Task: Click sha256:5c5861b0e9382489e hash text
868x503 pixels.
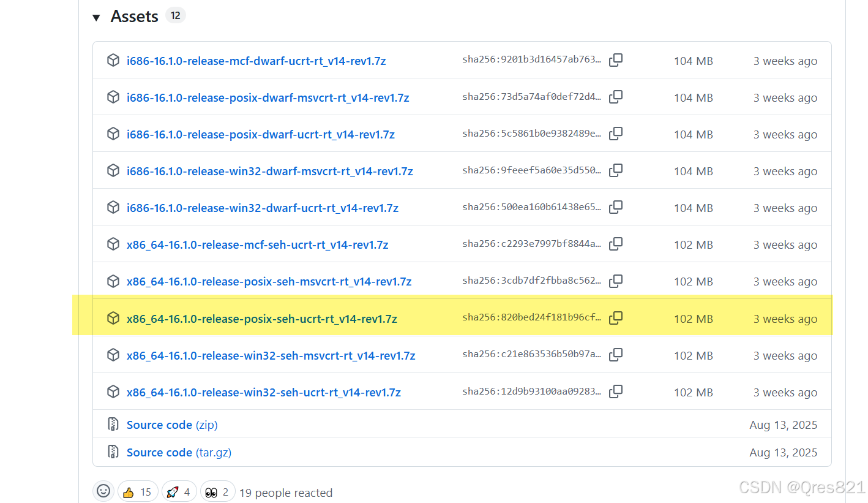Action: [532, 134]
